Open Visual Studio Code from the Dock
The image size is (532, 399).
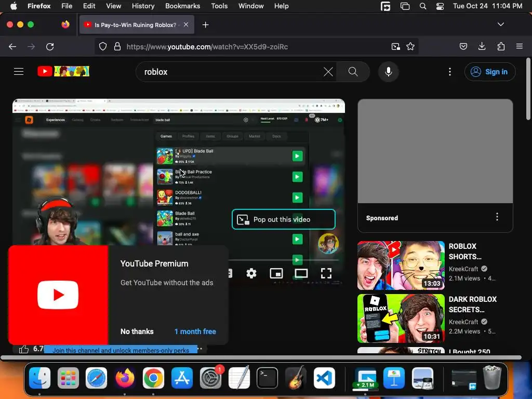click(x=324, y=378)
